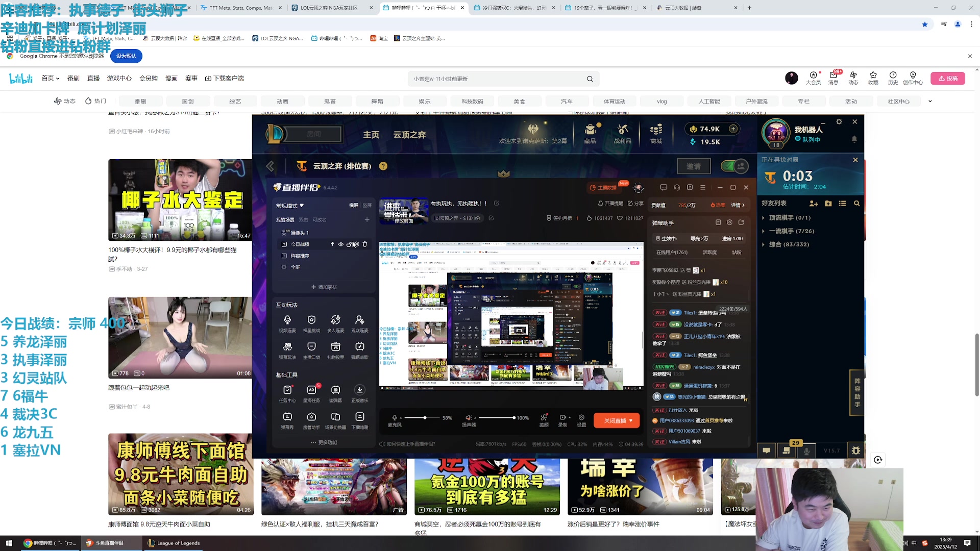Select 活跃度 tab in danmaku helper
980x551 pixels.
709,253
